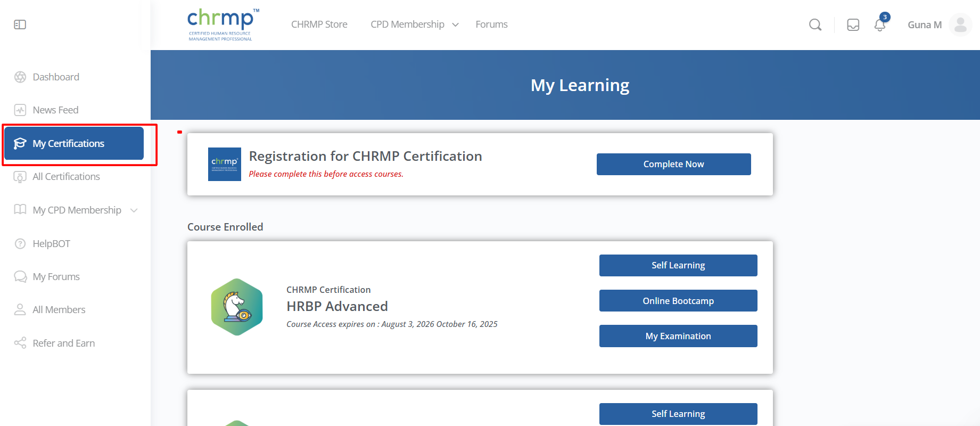Click the My Learning banner title
Viewport: 980px width, 426px height.
pyautogui.click(x=580, y=85)
